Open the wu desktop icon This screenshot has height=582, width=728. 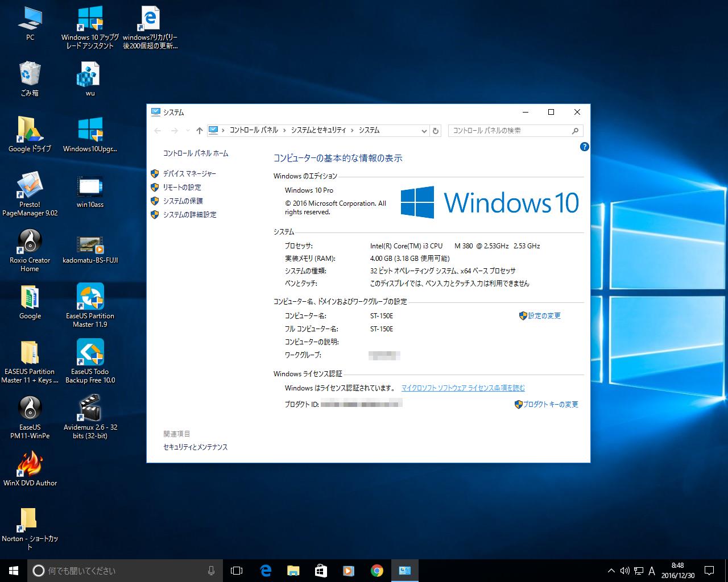tap(90, 80)
